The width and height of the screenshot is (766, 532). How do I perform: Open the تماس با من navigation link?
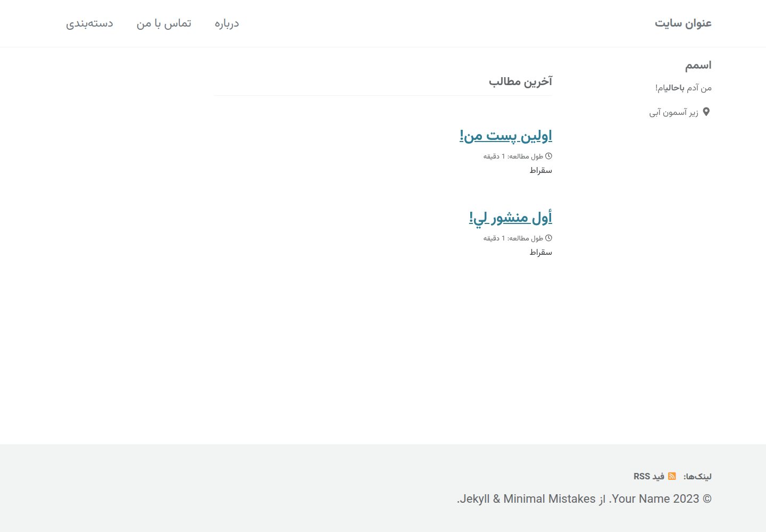(x=164, y=23)
